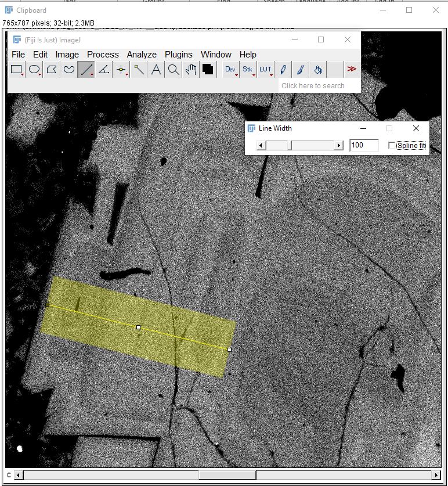448x486 pixels.
Task: Open the Plugins menu
Action: (178, 55)
